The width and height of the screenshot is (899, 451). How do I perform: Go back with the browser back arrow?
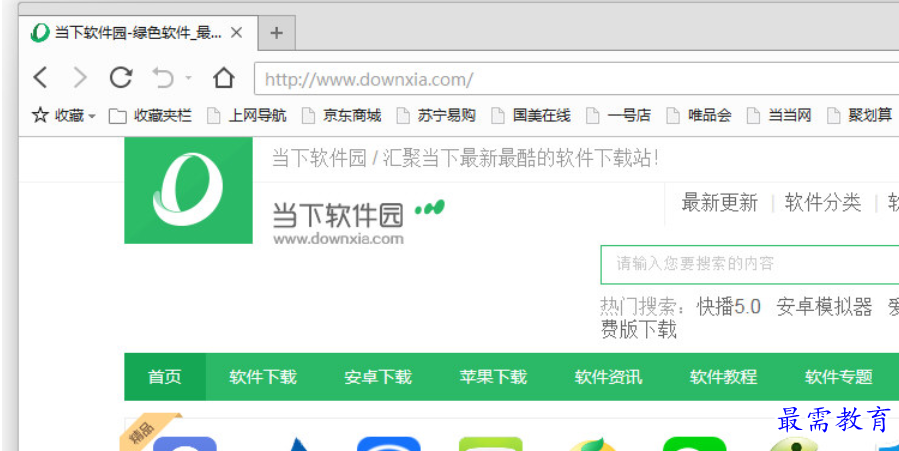coord(40,77)
